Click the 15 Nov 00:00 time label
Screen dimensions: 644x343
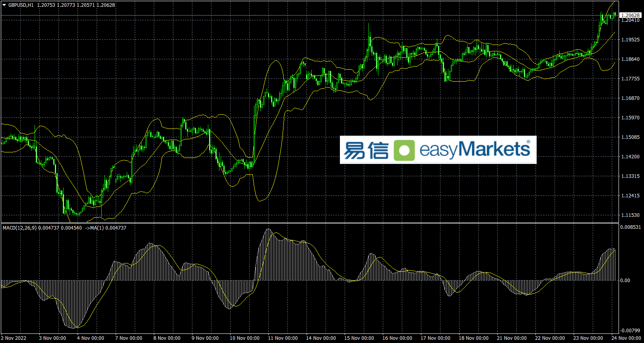point(359,338)
